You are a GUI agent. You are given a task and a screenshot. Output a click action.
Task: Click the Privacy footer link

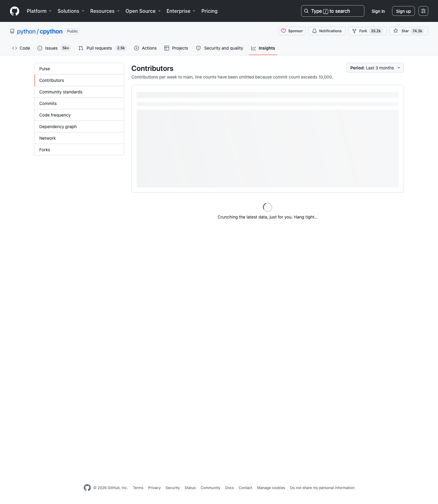click(x=154, y=488)
